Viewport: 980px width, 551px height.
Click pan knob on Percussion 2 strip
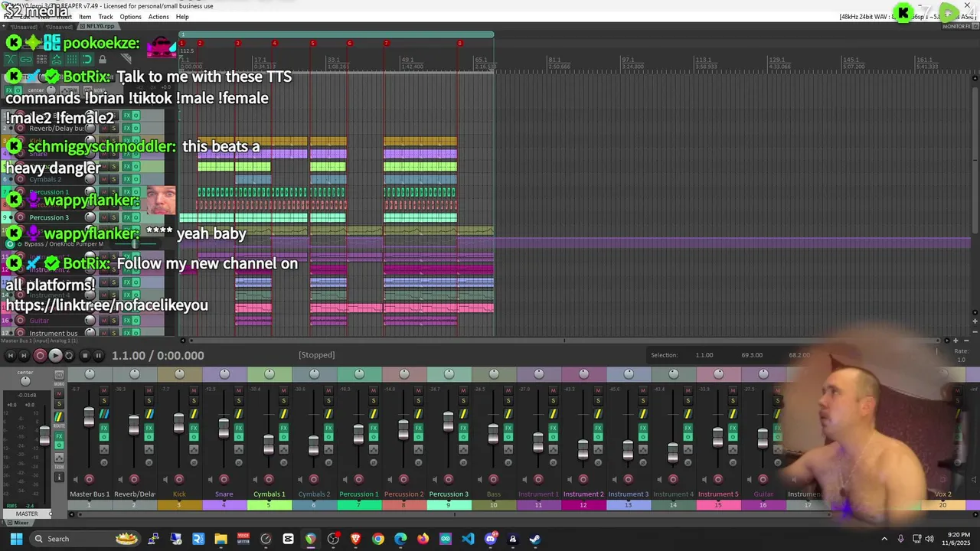[403, 373]
